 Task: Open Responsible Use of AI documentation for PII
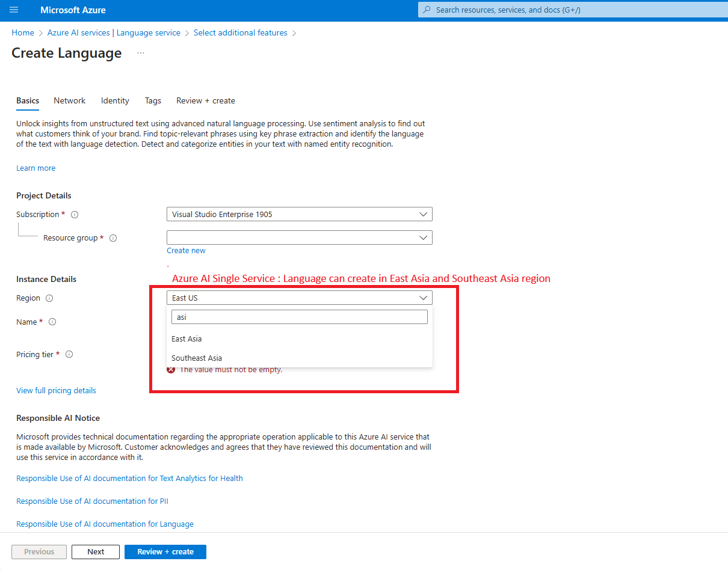tap(92, 501)
